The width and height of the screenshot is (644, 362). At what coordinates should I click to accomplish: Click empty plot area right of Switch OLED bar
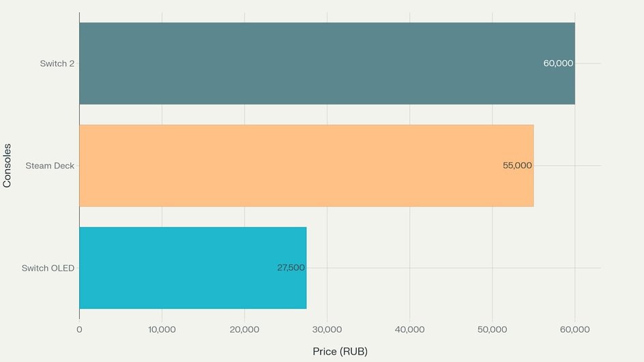pyautogui.click(x=452, y=287)
